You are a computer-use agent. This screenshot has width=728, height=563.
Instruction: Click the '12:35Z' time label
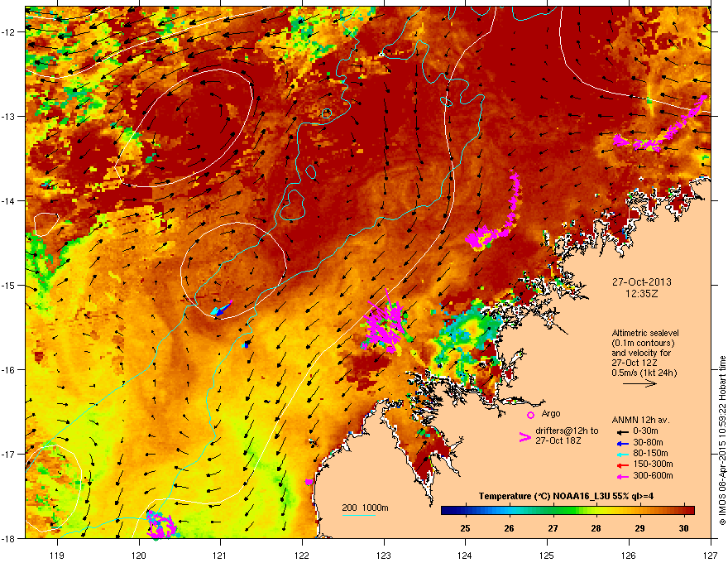(x=642, y=294)
